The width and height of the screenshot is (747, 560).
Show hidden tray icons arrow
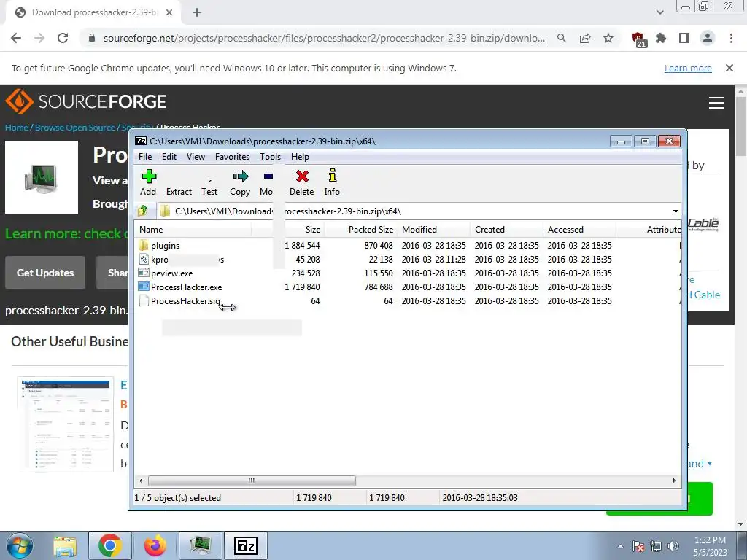[x=620, y=546]
